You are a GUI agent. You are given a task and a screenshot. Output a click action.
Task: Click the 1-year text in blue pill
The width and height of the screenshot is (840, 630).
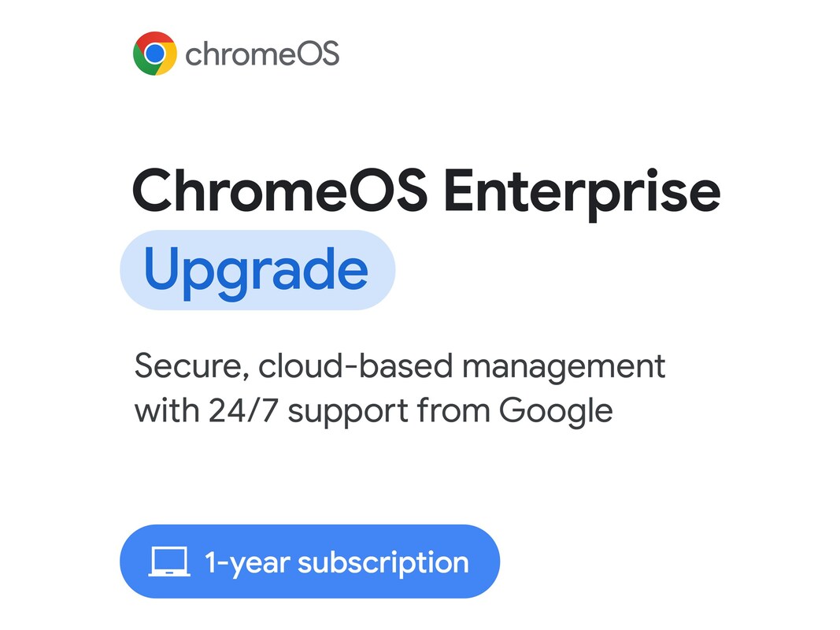(246, 563)
